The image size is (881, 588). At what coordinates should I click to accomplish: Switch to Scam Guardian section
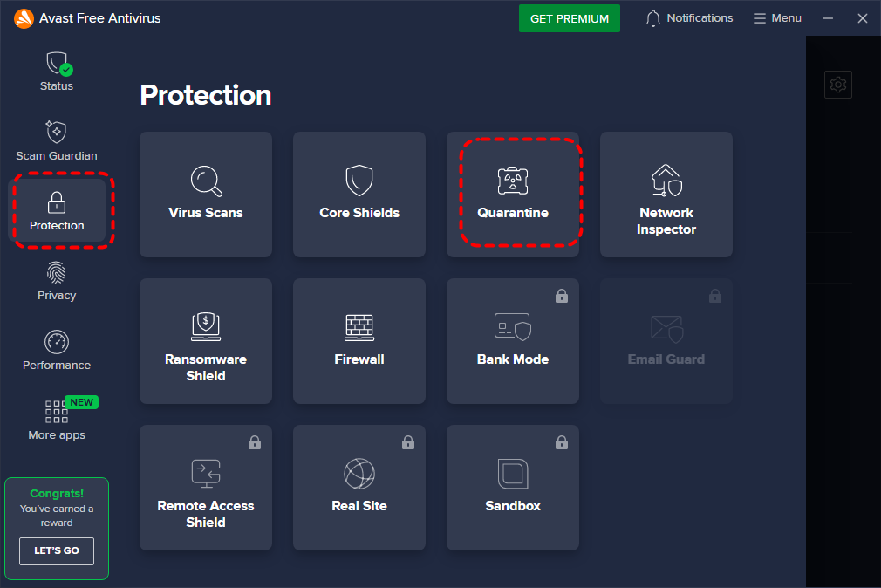click(57, 141)
